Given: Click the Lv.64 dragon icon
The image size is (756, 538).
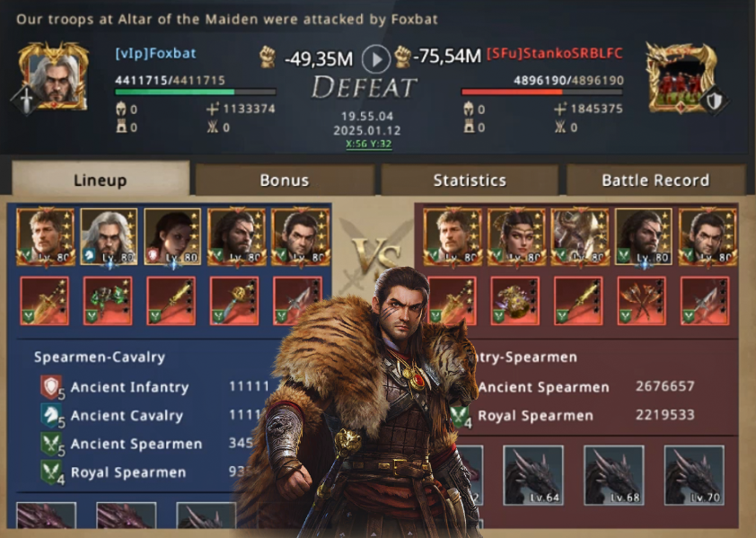Looking at the screenshot, I should tap(533, 475).
